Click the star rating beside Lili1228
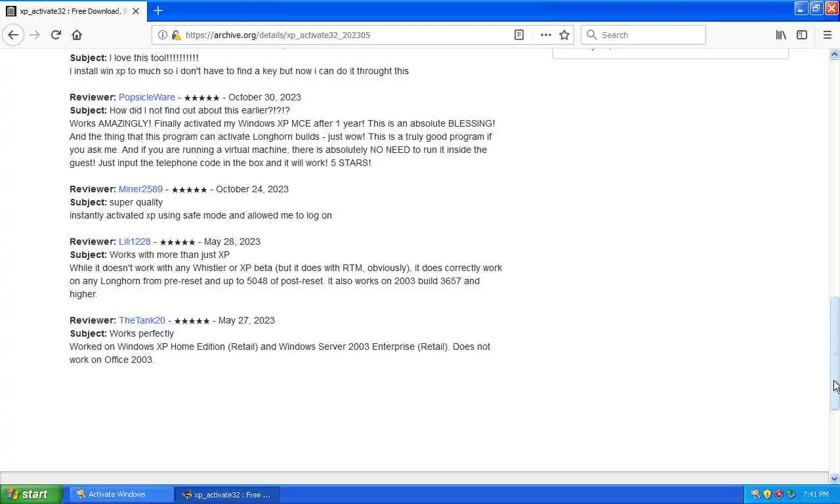Screen dimensions: 840x504 [x=177, y=242]
